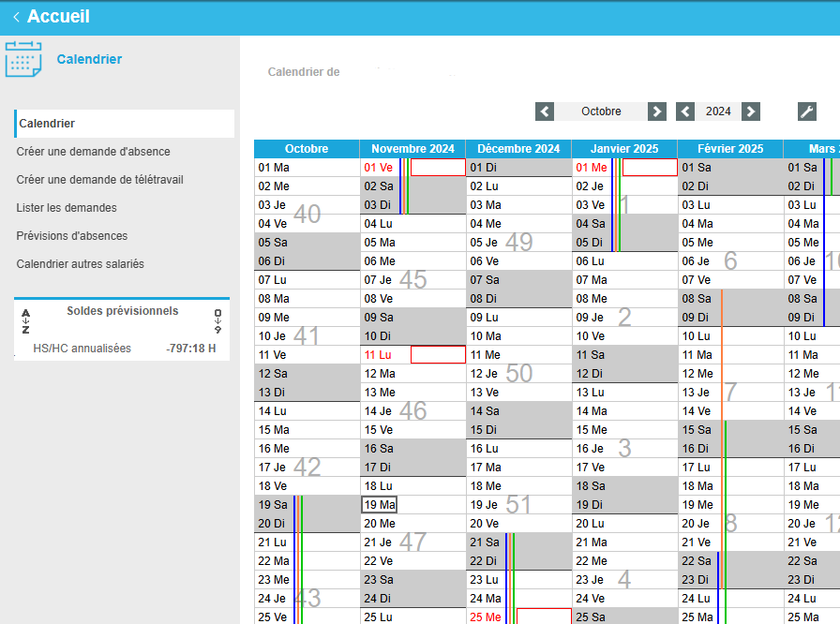Open calendar settings with the wrench icon

pos(807,111)
